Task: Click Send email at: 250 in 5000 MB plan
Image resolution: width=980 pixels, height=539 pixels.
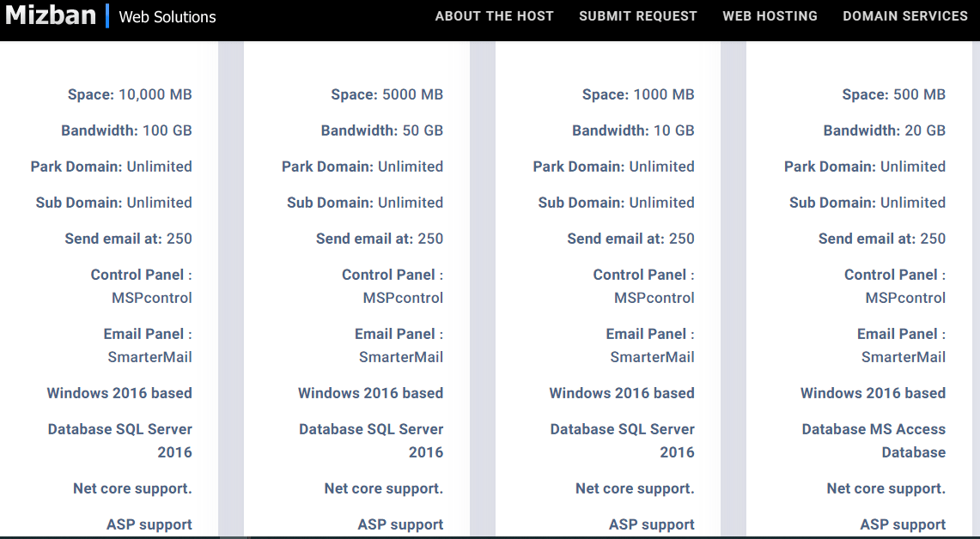Action: [380, 239]
